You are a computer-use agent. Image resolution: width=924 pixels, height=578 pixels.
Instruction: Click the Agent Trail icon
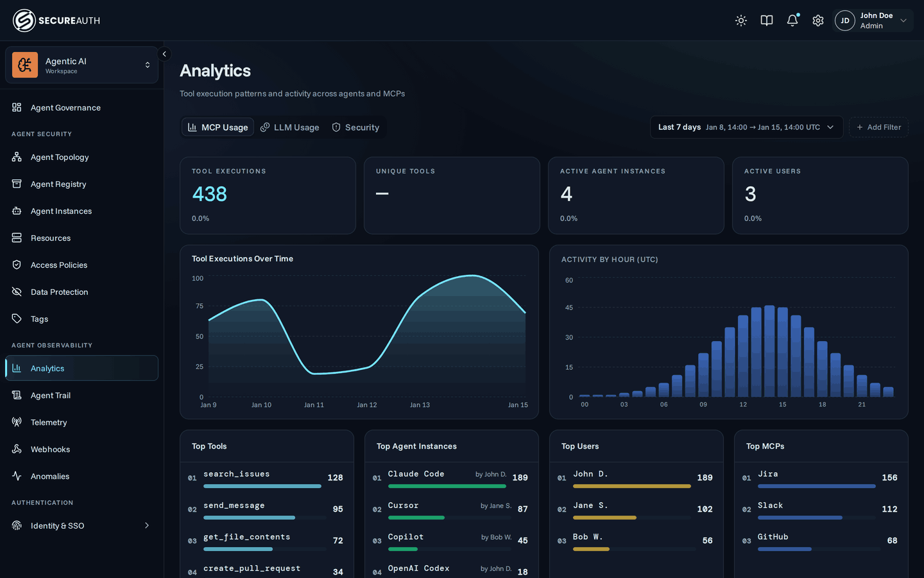click(17, 395)
